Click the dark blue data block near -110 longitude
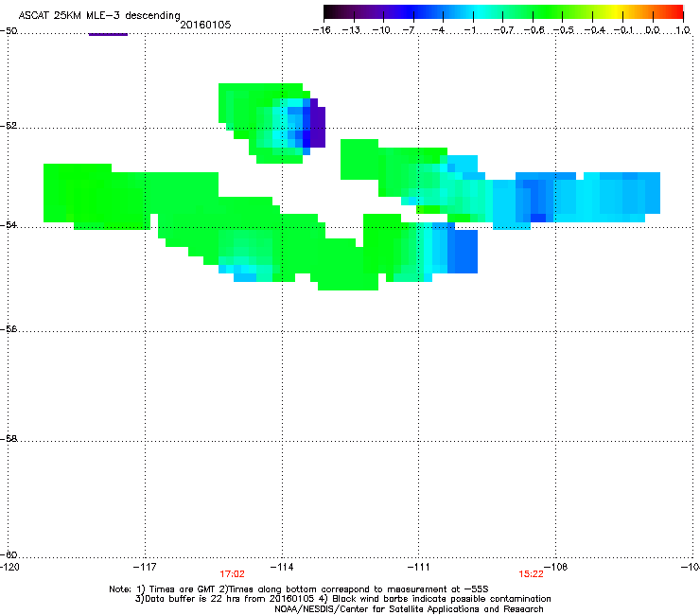The image size is (700, 615). [463, 251]
